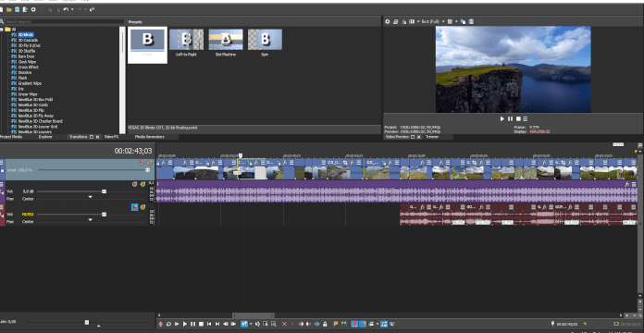The image size is (644, 333).
Task: Toggle mute on the purple audio track
Action: [x=135, y=184]
